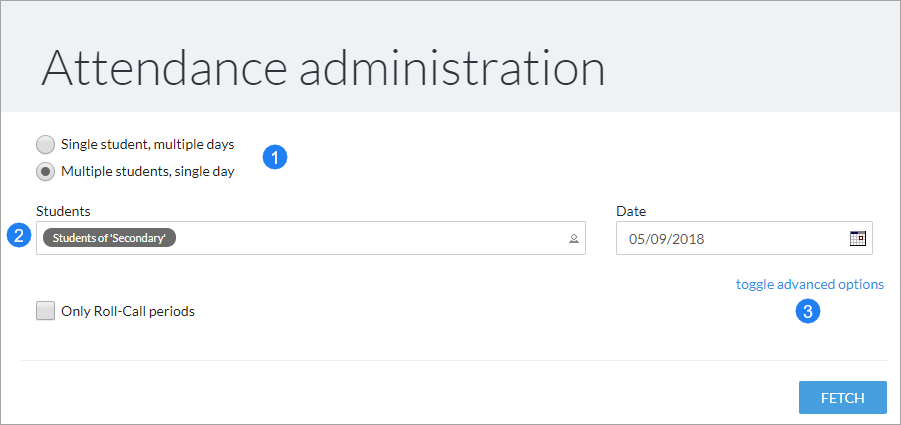Select the 'Multiple students, single day' radio button
The image size is (901, 425).
[45, 171]
